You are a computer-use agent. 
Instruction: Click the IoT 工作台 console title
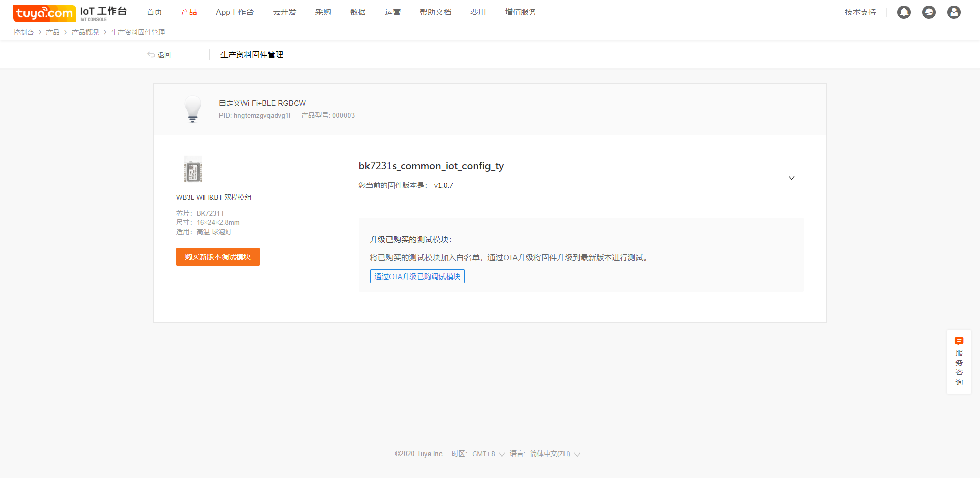tap(103, 11)
